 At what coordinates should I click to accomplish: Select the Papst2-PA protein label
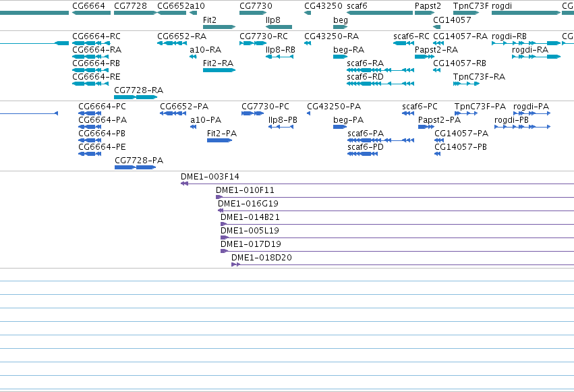[x=439, y=119]
